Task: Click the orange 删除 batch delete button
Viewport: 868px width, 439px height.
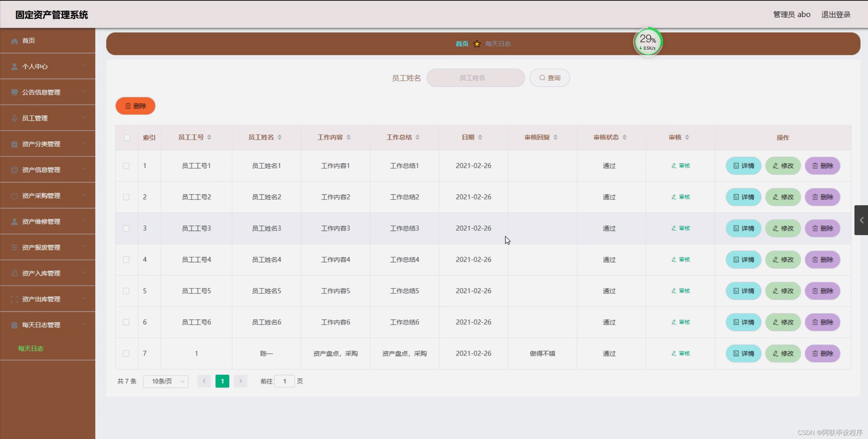Action: 135,106
